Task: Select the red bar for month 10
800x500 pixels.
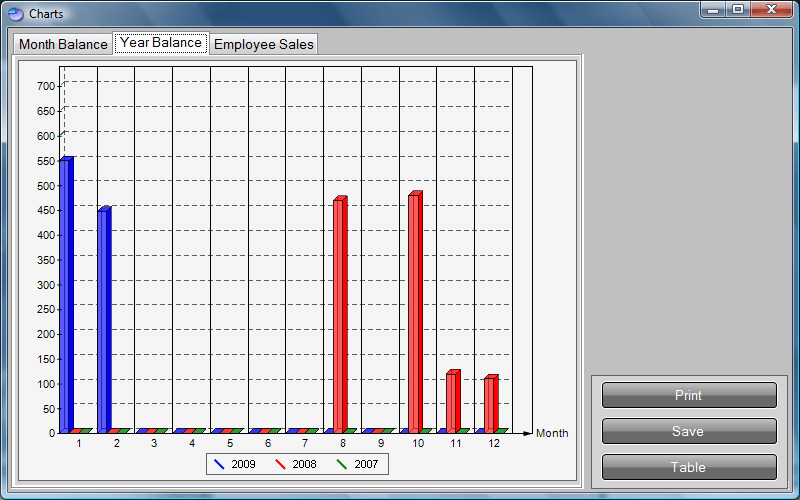Action: click(x=415, y=312)
